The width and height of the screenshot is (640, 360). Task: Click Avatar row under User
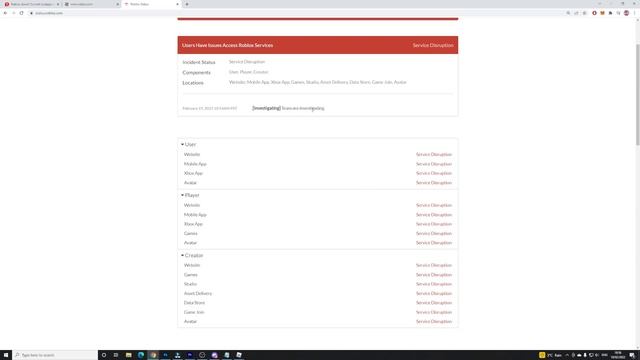click(x=318, y=183)
